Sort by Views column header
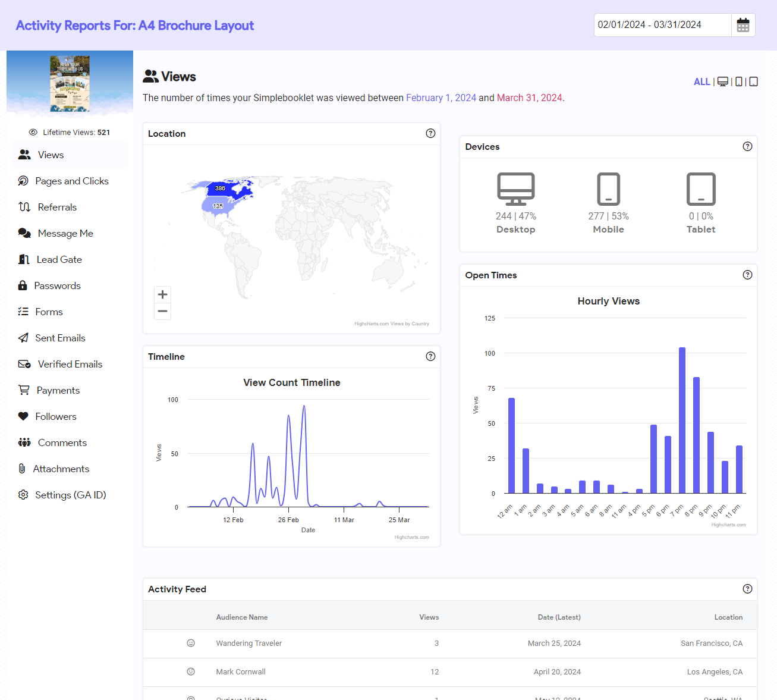The height and width of the screenshot is (700, 777). click(x=429, y=617)
